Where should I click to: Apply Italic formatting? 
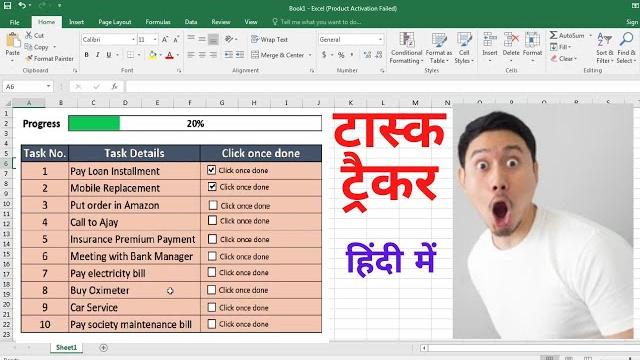click(98, 55)
